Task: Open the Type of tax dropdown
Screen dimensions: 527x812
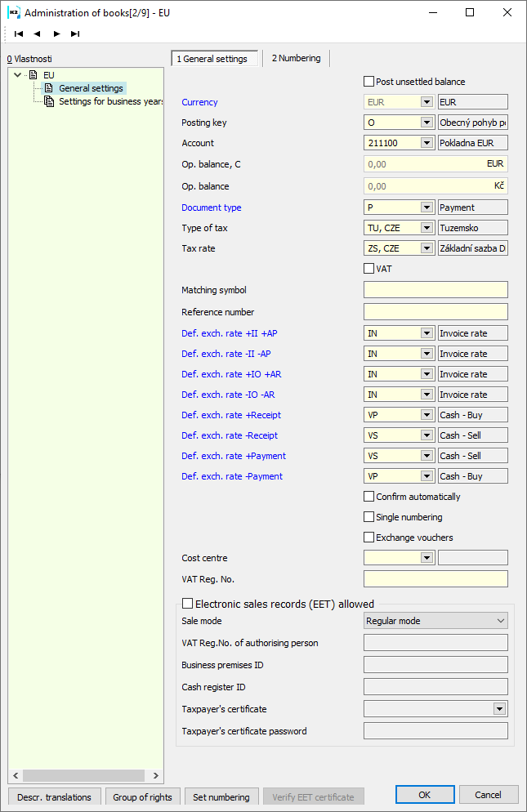Action: (x=427, y=228)
